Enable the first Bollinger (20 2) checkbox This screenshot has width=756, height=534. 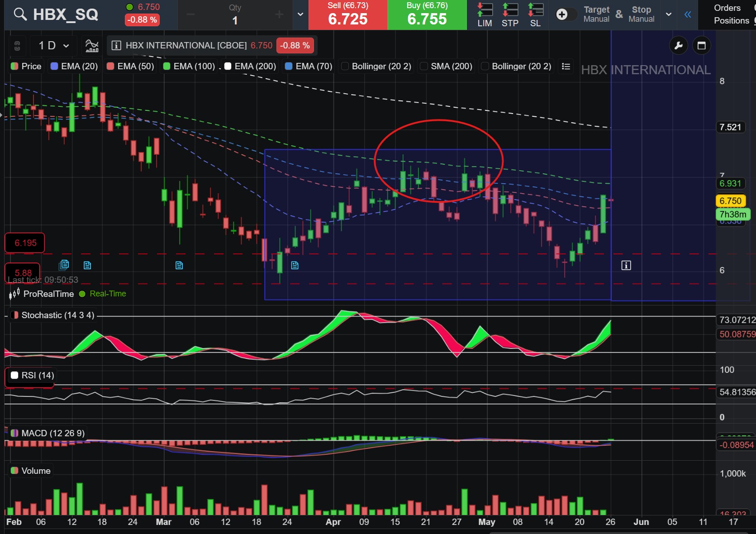[x=345, y=67]
